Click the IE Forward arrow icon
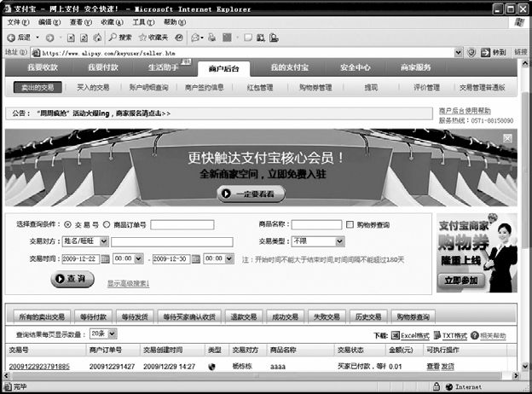532x394 pixels. (x=49, y=38)
